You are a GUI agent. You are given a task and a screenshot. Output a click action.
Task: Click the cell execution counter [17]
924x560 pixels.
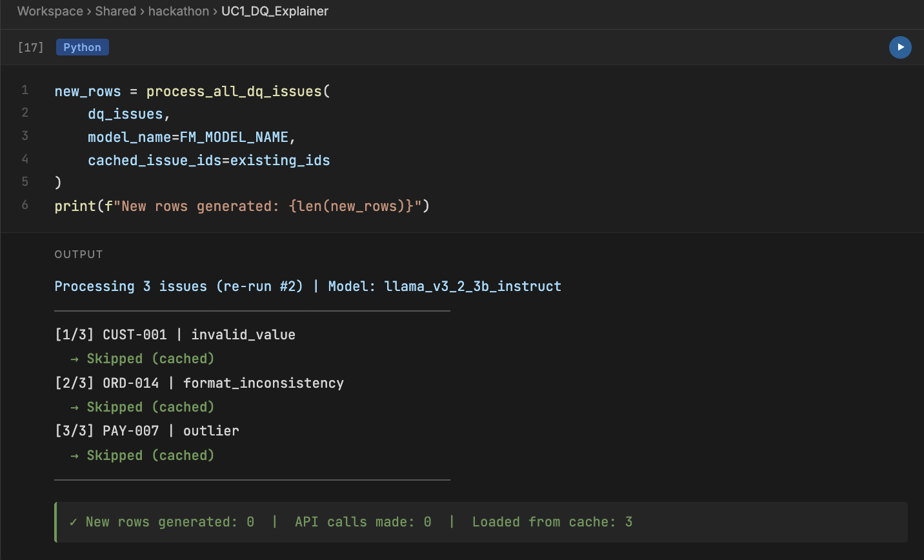30,46
